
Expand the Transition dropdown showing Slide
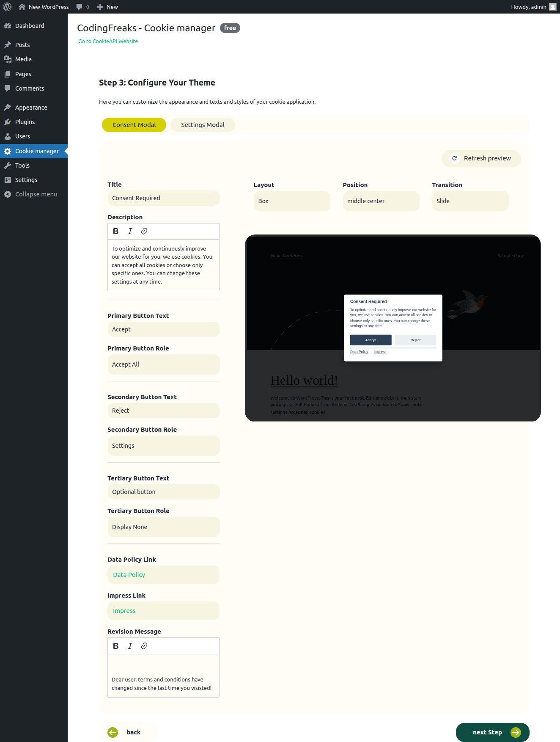[x=470, y=201]
